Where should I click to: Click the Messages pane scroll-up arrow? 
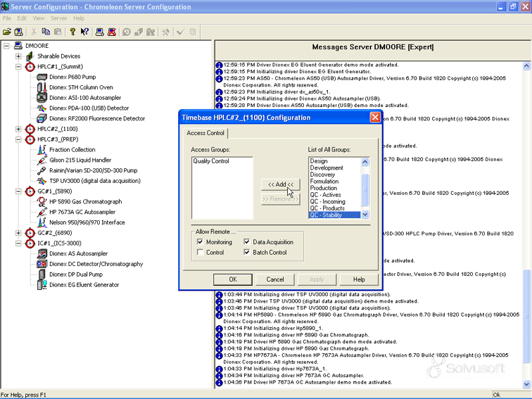click(x=527, y=66)
